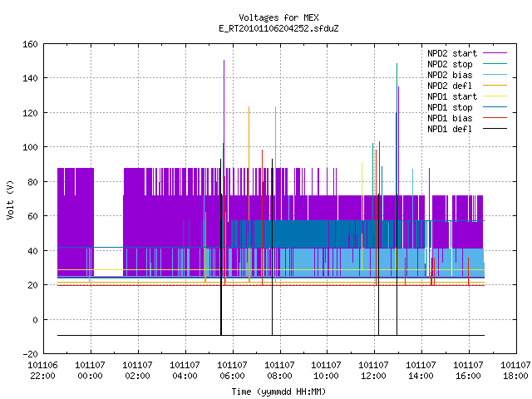Click the 'NPD2 bias' legend label
Viewport: 532px width, 399px height.
(x=450, y=75)
